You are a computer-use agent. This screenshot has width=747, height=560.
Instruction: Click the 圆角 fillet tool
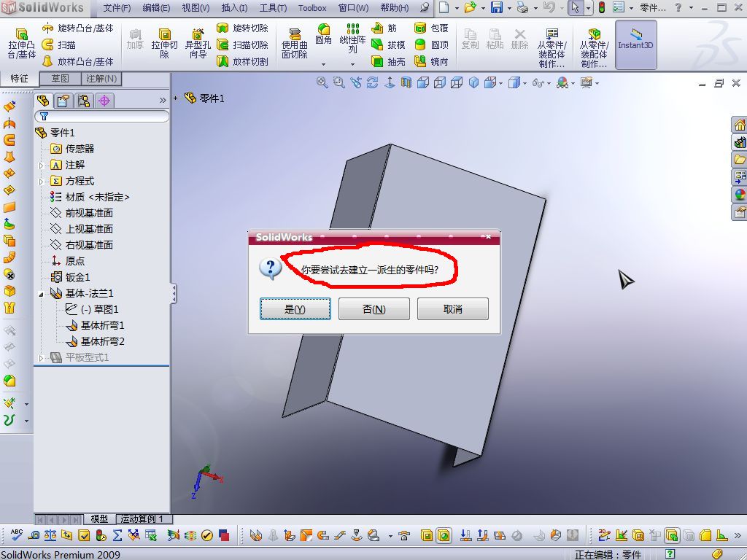[323, 34]
